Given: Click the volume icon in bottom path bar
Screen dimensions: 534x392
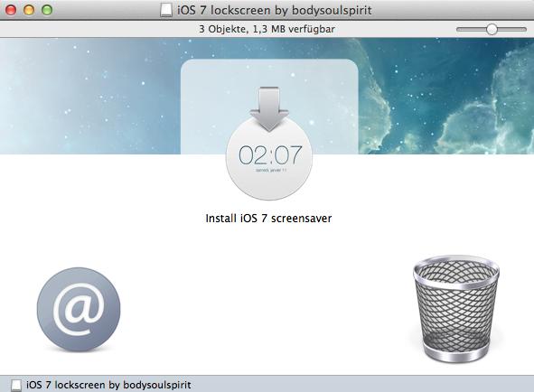Looking at the screenshot, I should pyautogui.click(x=16, y=385).
